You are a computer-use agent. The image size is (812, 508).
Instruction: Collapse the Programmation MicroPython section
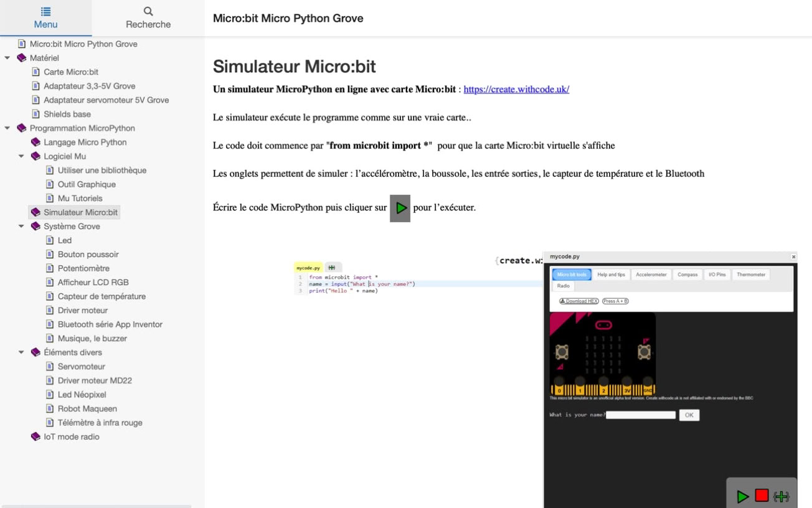pyautogui.click(x=7, y=128)
